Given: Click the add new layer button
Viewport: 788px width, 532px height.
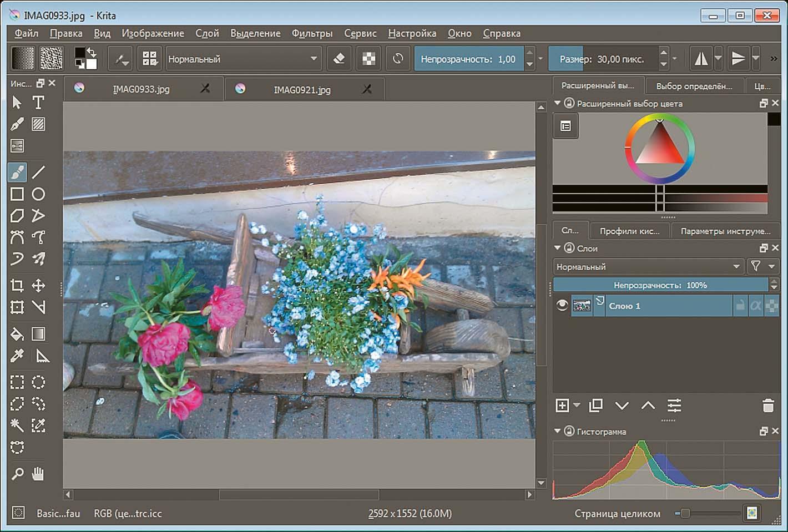Looking at the screenshot, I should 562,406.
